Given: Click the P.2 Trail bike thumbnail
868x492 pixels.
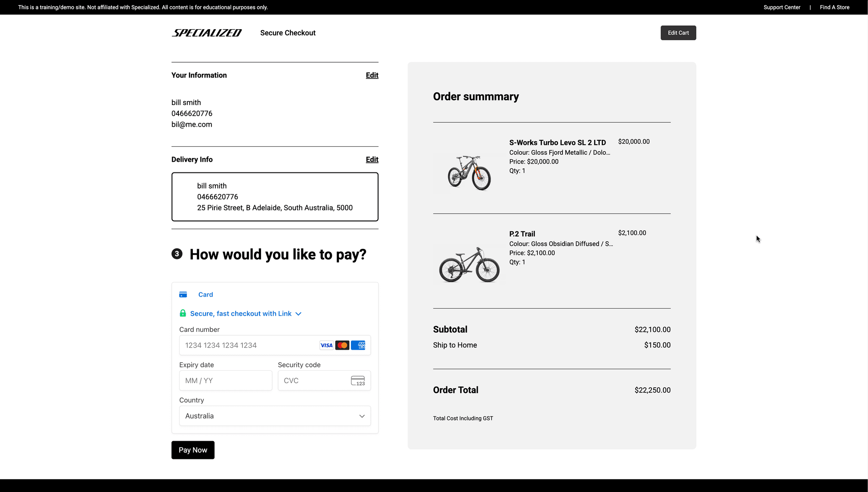Looking at the screenshot, I should click(x=469, y=264).
